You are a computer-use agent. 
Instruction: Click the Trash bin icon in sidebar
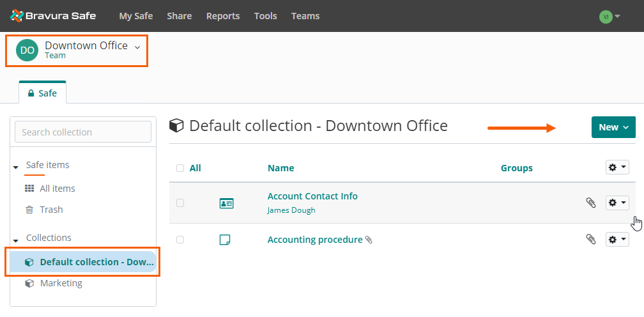[29, 210]
